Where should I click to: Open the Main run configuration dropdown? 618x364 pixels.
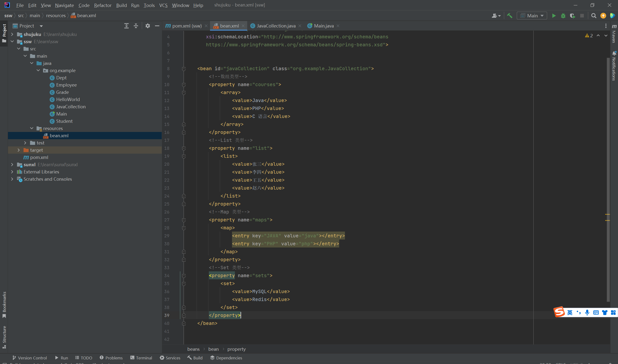(x=532, y=16)
